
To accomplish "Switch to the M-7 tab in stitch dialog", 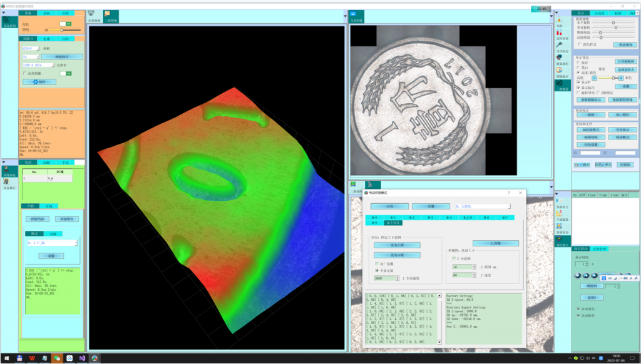I will point(505,218).
